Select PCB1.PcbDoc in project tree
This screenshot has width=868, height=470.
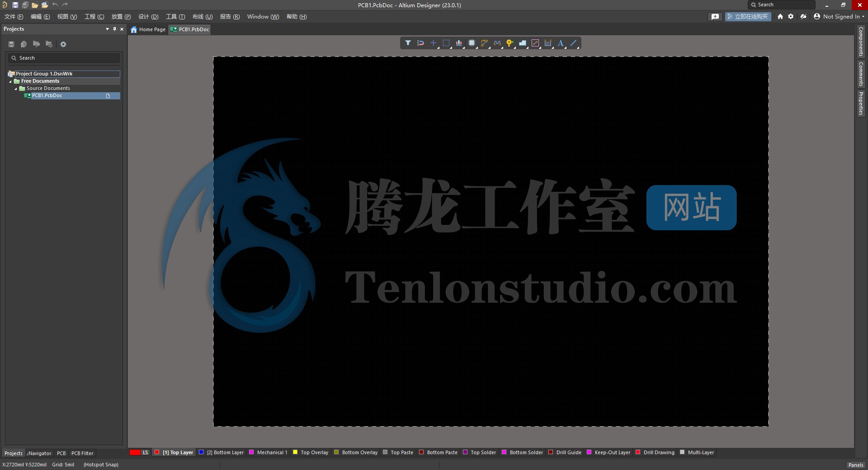tap(72, 96)
